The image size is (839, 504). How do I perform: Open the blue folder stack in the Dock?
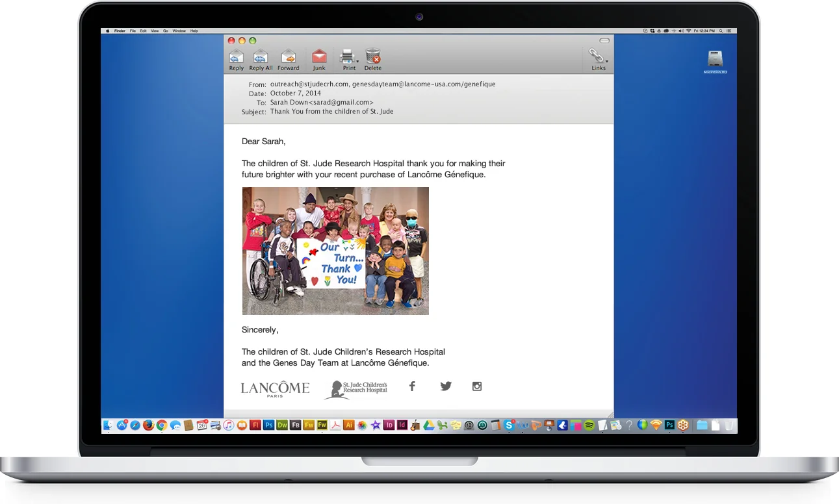(702, 425)
